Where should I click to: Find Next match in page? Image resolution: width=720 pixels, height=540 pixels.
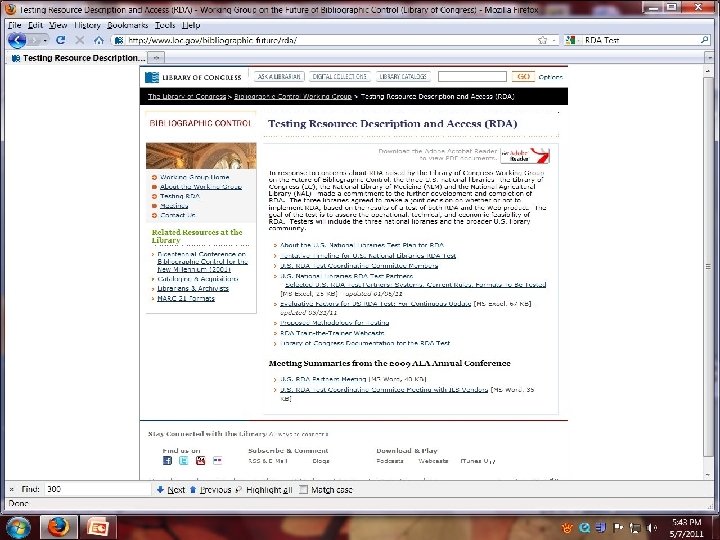click(171, 490)
